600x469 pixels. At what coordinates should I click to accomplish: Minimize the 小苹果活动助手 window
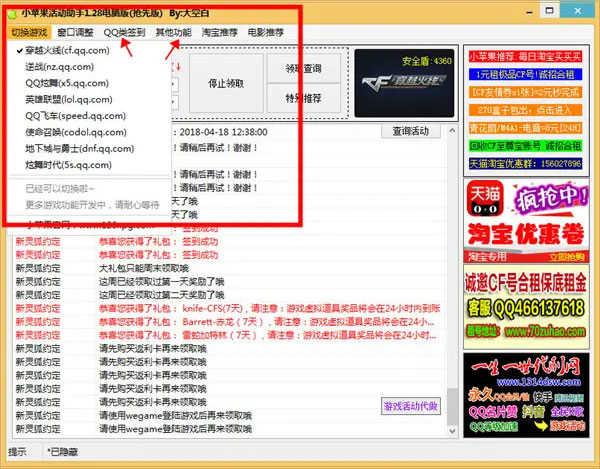(530, 12)
